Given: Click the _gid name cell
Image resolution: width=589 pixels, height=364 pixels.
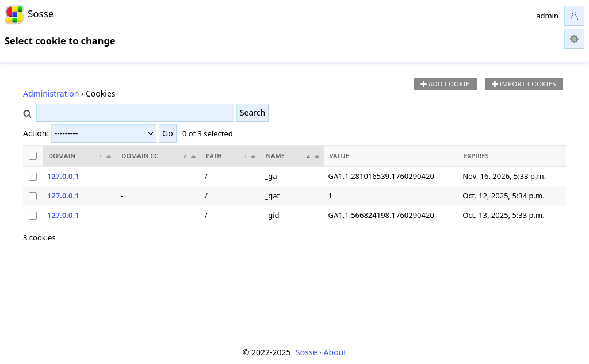Looking at the screenshot, I should (271, 215).
